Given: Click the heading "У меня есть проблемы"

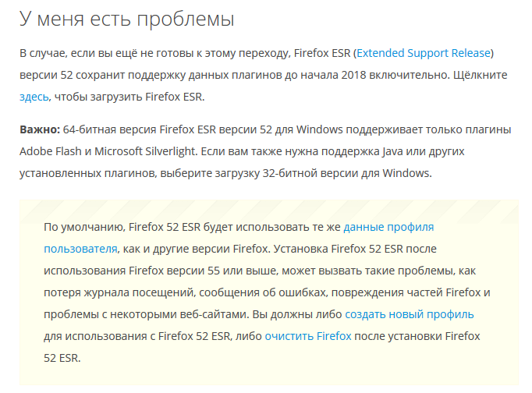Looking at the screenshot, I should point(126,17).
